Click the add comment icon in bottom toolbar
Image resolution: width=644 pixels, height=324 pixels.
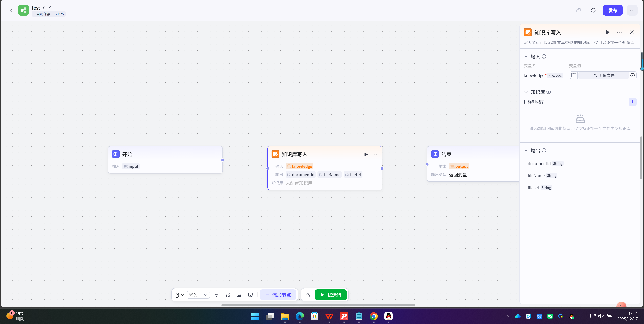tap(216, 295)
